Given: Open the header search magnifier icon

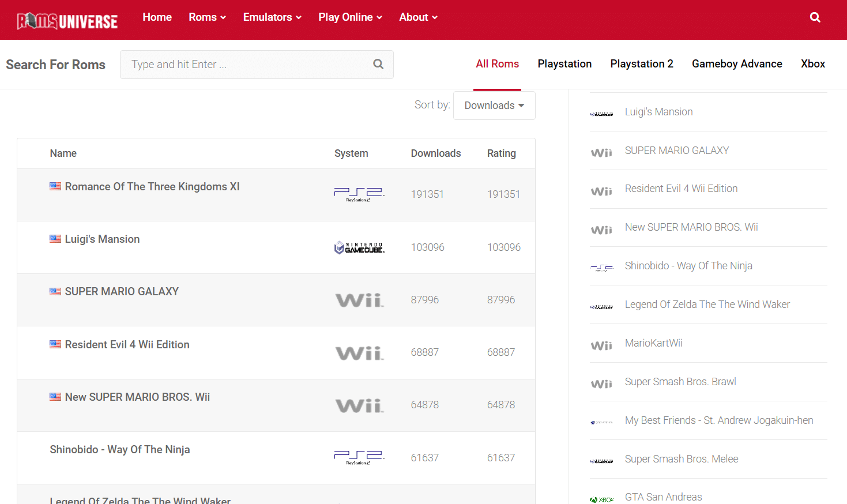Looking at the screenshot, I should pos(815,17).
